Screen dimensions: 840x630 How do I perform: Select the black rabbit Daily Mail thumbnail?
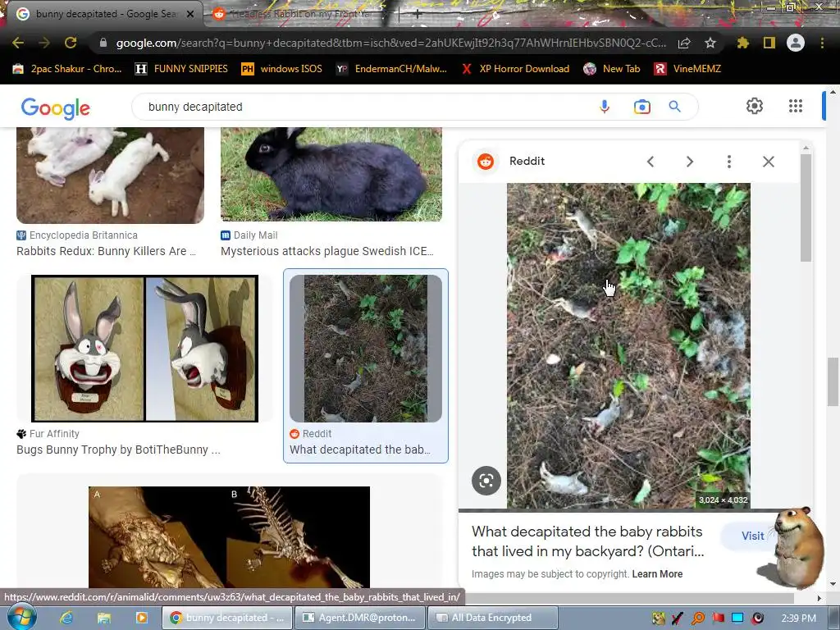pyautogui.click(x=331, y=174)
